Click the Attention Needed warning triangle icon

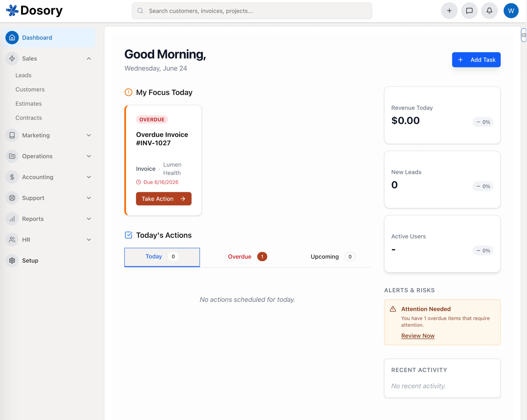[x=393, y=309]
